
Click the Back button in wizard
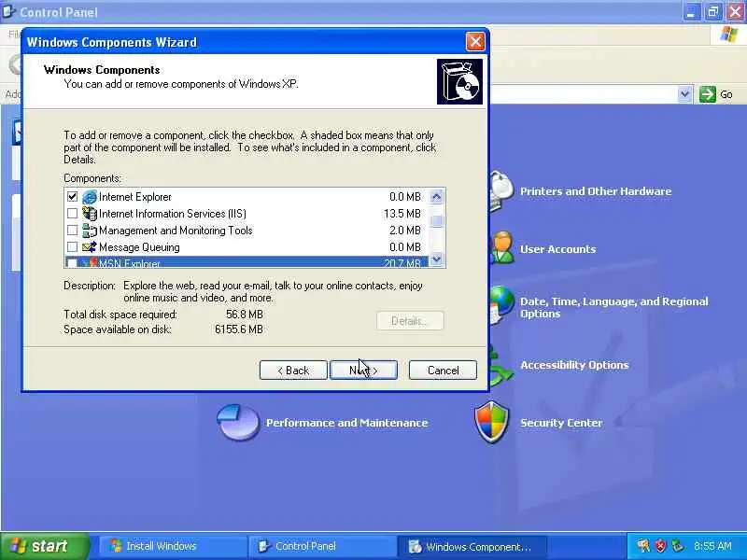tap(293, 370)
